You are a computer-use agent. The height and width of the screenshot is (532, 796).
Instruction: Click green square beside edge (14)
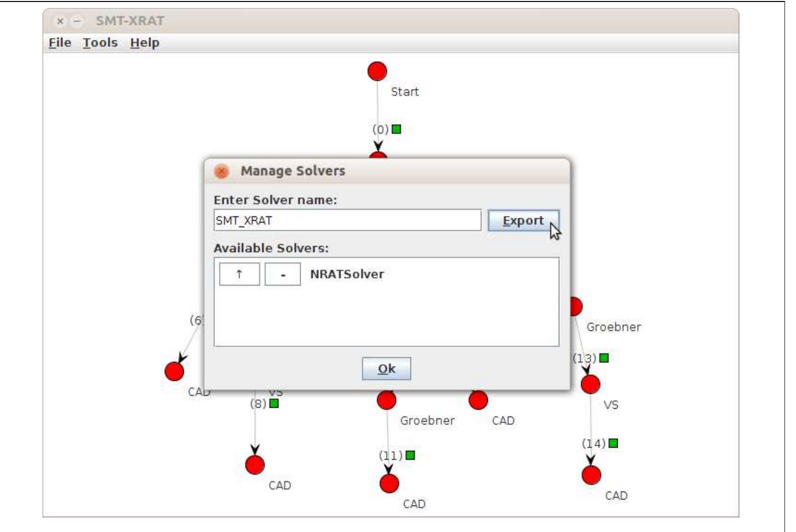tap(613, 443)
